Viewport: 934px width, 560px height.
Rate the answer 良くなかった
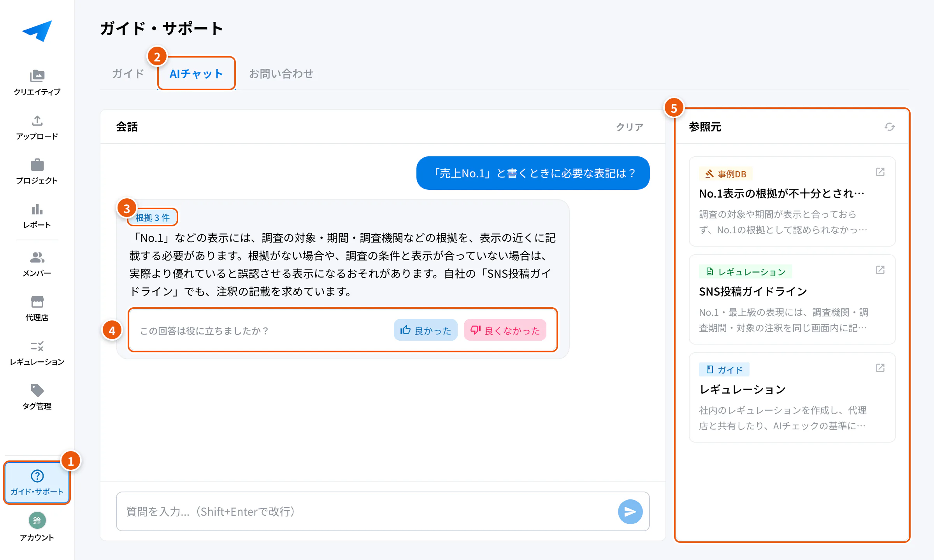click(x=505, y=330)
